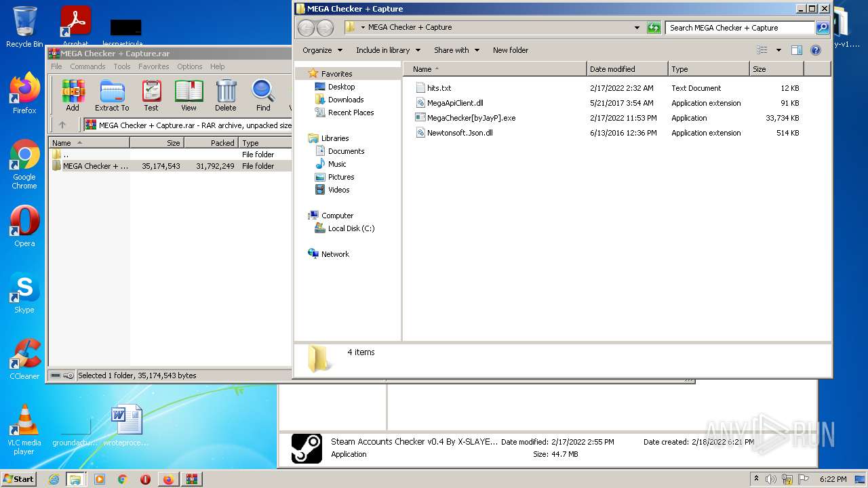Screen dimensions: 868x488
Task: Click the Extract To icon in WinRAR
Action: coord(112,96)
